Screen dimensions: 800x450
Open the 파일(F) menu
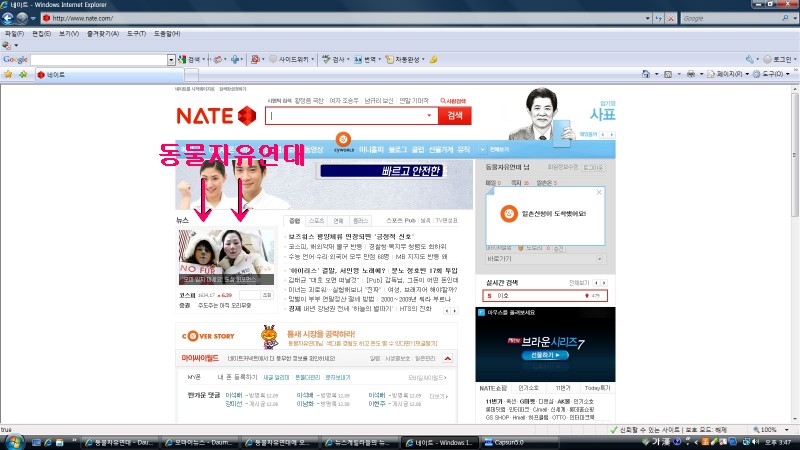(x=14, y=34)
